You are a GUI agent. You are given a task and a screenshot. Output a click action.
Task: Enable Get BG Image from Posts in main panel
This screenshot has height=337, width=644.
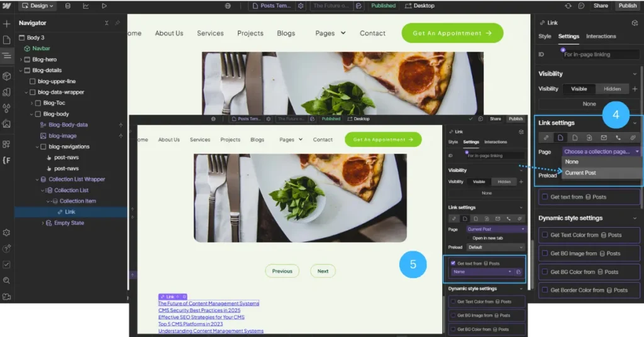[545, 253]
